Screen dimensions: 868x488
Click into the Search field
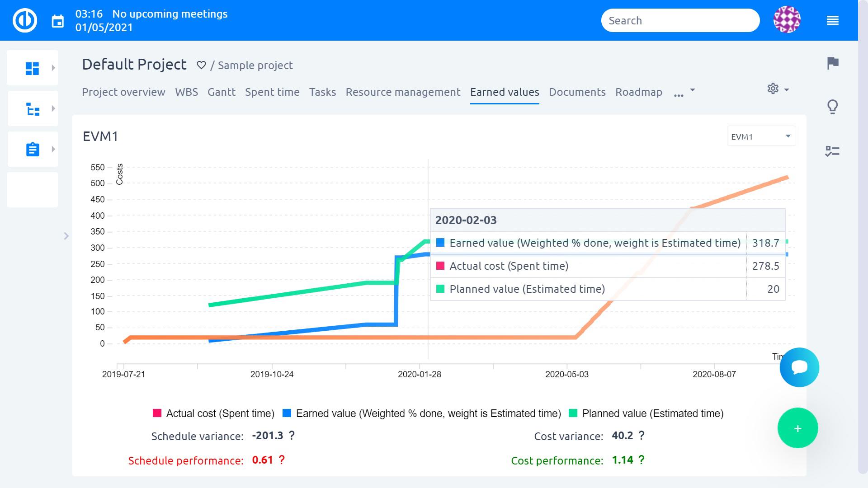[x=679, y=21]
